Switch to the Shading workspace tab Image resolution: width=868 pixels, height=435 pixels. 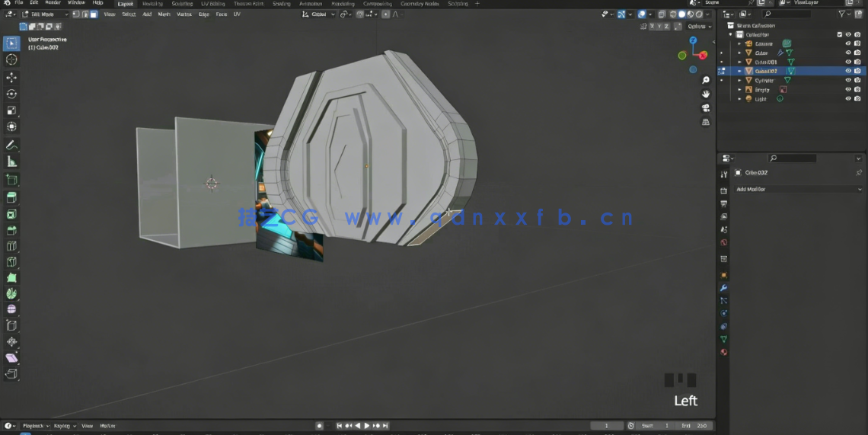[x=281, y=3]
